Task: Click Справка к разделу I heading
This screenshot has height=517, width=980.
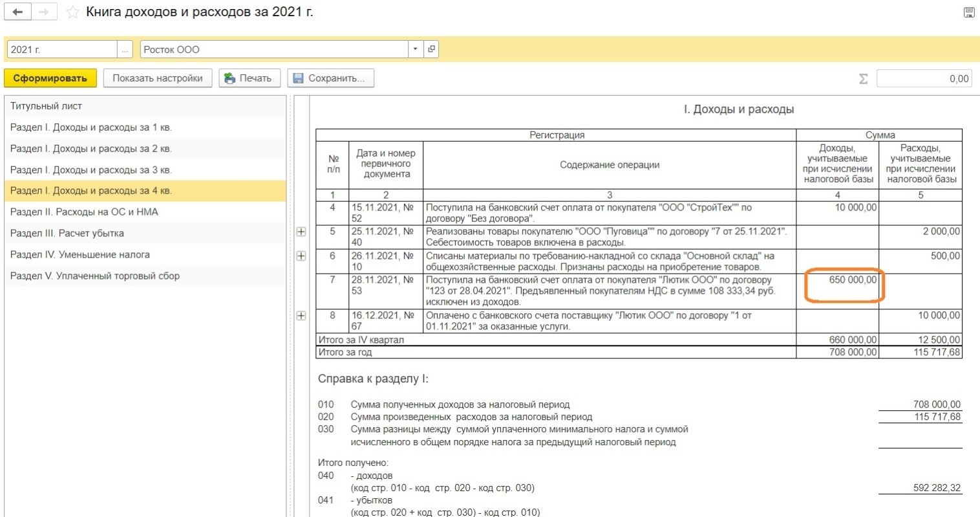Action: pyautogui.click(x=373, y=379)
